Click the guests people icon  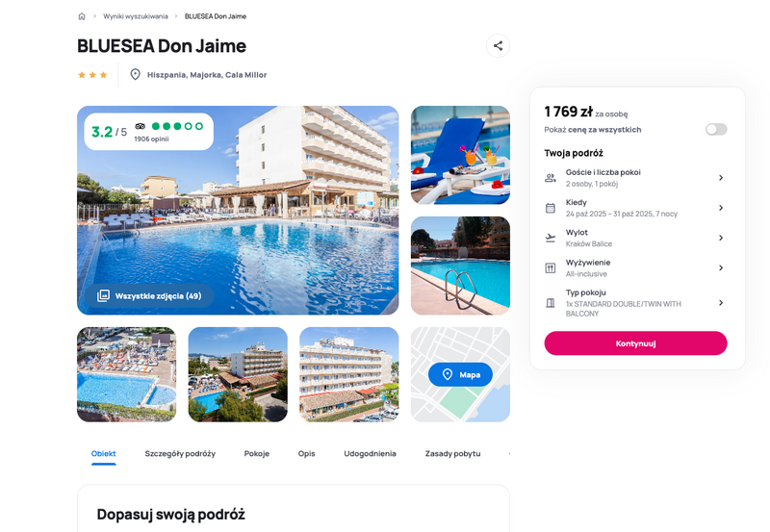551,178
